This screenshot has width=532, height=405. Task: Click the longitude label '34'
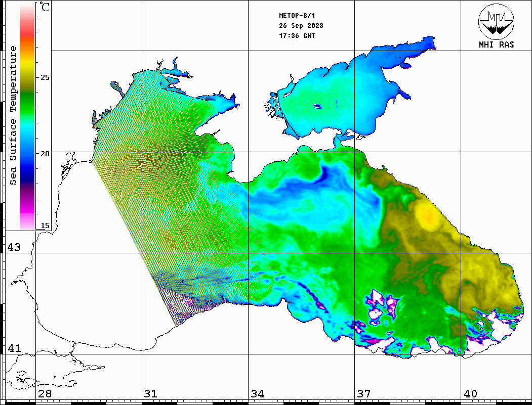tap(258, 394)
